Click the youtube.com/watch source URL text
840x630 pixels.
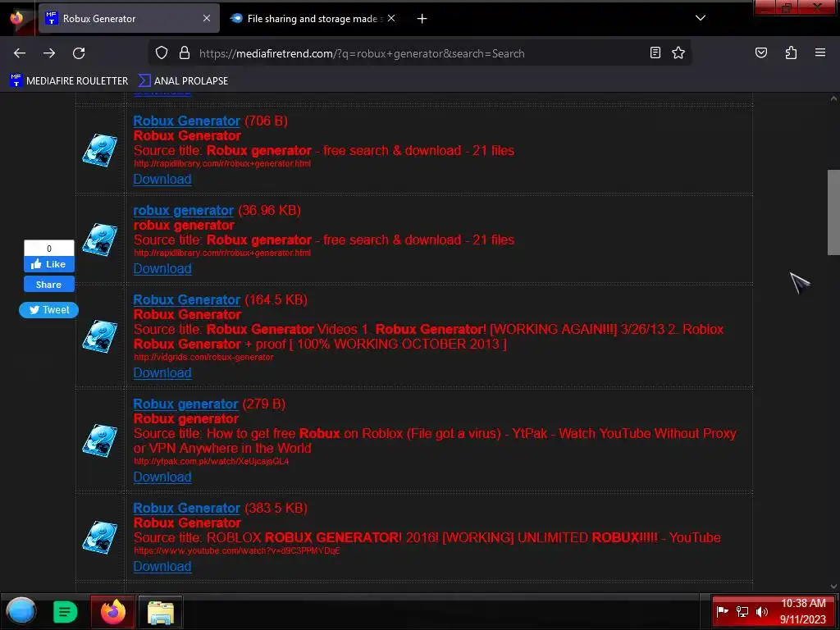tap(237, 550)
